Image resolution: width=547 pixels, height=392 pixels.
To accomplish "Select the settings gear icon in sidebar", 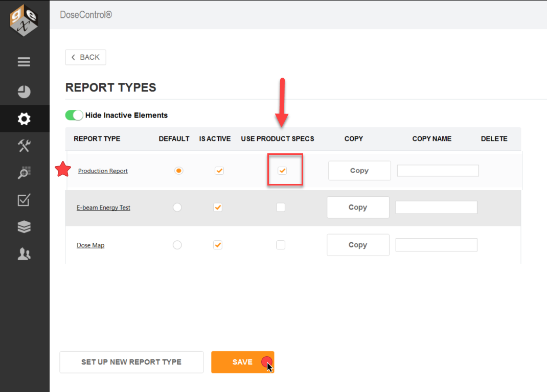I will click(x=24, y=119).
